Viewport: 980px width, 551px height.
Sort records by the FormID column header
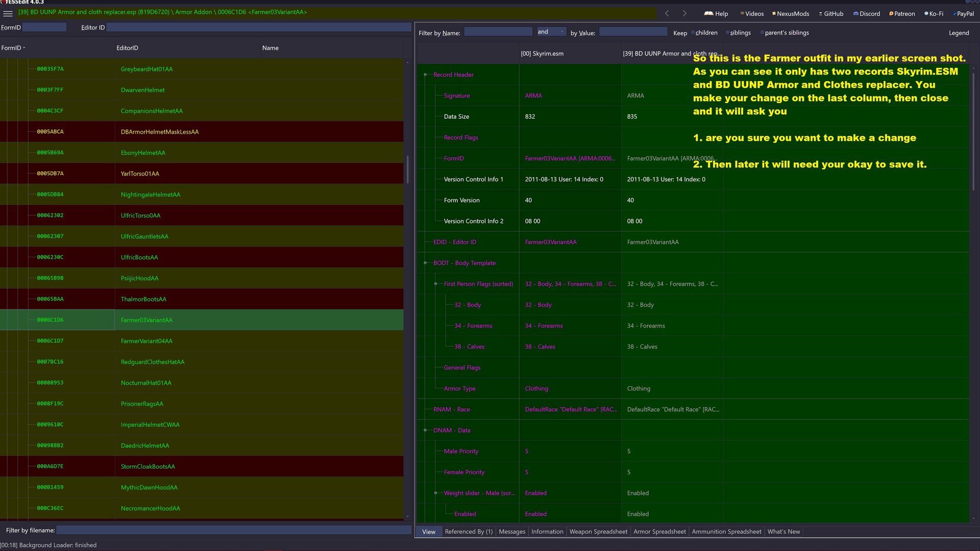pos(57,48)
